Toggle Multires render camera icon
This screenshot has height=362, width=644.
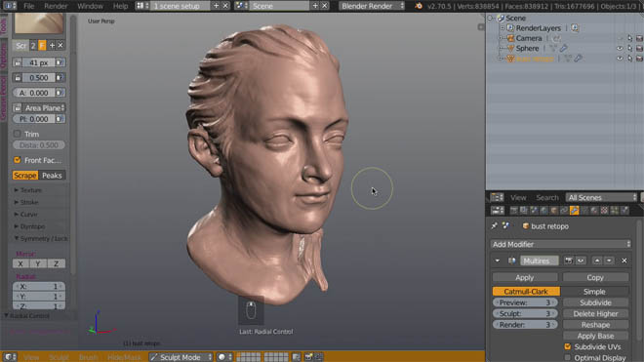click(x=569, y=261)
